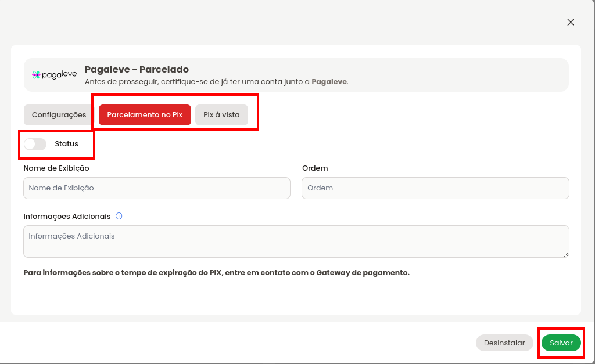This screenshot has height=364, width=595.
Task: Click the Status label text
Action: 66,144
